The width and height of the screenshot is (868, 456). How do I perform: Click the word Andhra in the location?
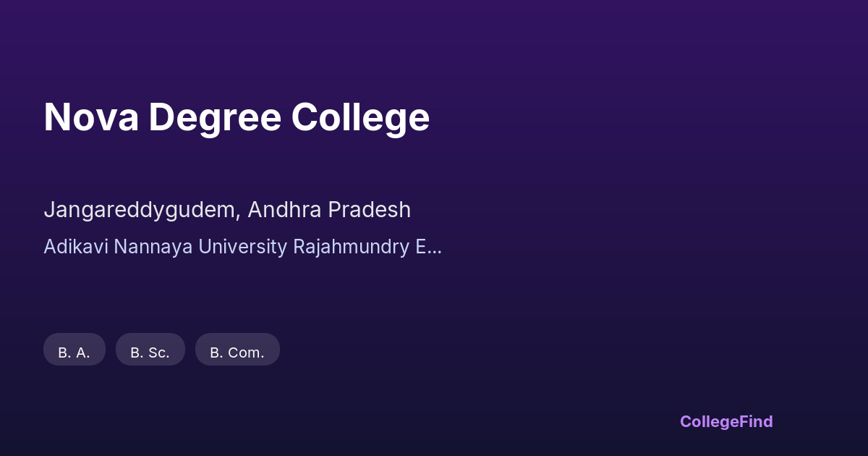click(284, 210)
